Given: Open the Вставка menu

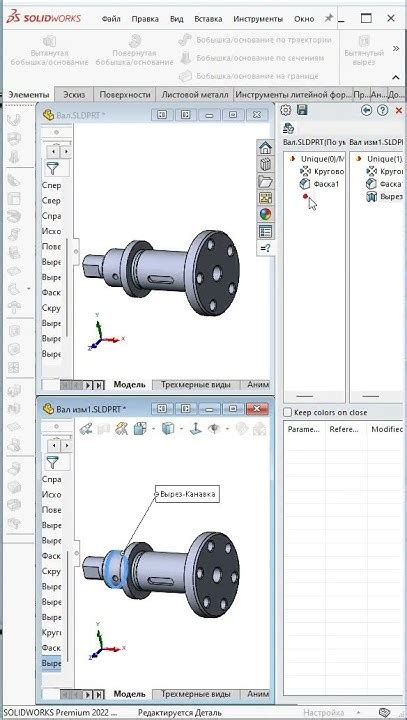Looking at the screenshot, I should coord(208,19).
